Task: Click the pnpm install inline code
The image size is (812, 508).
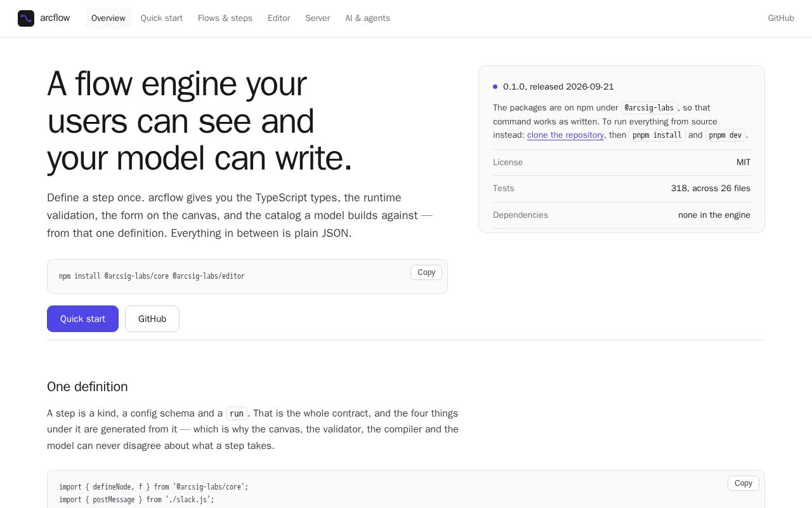Action: tap(657, 135)
